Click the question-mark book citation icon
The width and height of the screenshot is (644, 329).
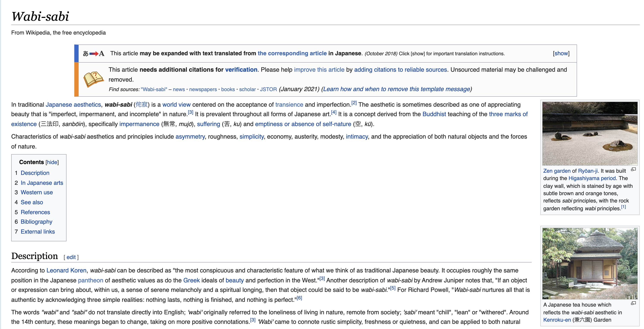point(93,79)
